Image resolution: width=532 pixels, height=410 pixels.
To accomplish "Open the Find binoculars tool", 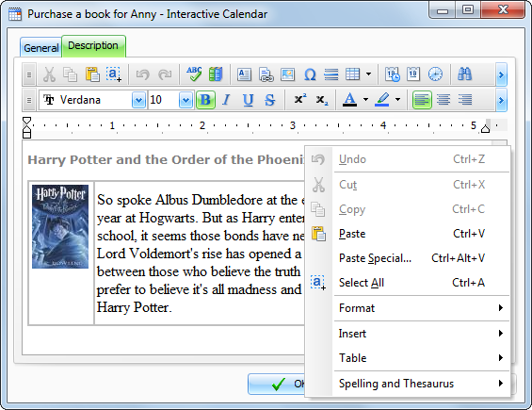I will [x=464, y=74].
